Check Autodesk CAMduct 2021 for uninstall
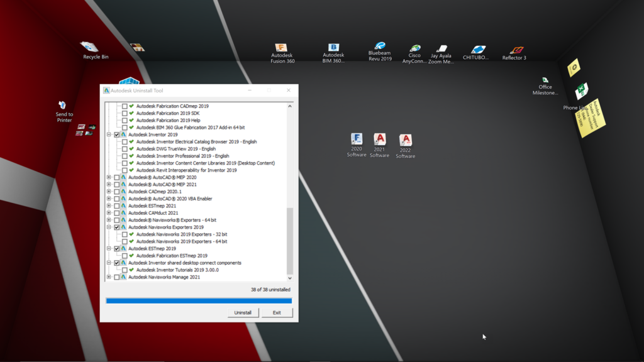The image size is (644, 362). pyautogui.click(x=116, y=212)
